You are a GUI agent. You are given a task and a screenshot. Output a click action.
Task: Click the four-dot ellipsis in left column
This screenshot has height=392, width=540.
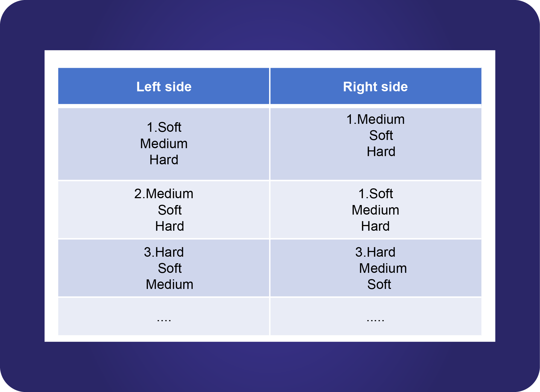coord(164,319)
